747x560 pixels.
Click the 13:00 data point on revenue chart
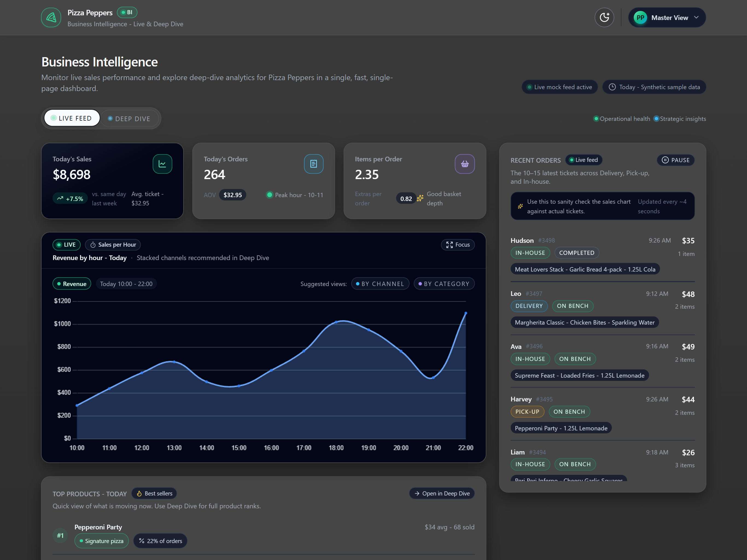click(174, 362)
